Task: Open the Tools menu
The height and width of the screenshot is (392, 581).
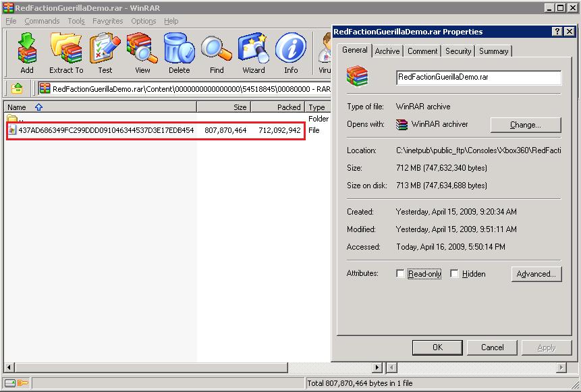Action: 76,21
